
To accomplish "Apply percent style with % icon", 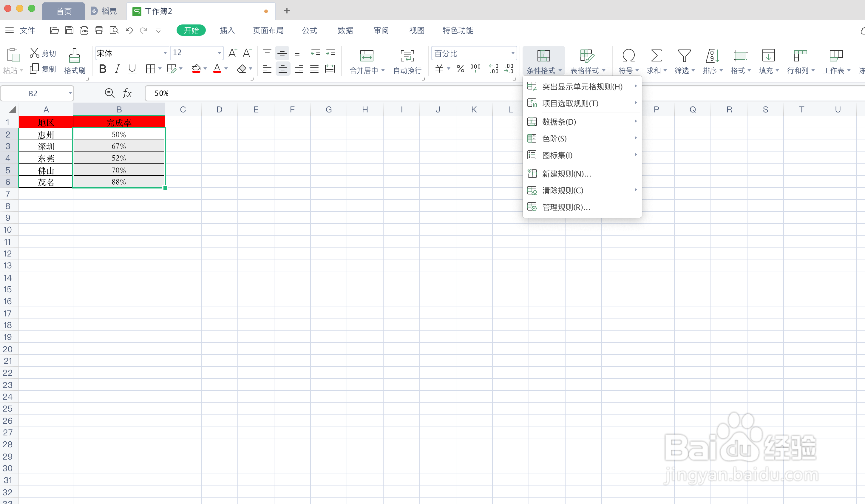I will pyautogui.click(x=460, y=69).
